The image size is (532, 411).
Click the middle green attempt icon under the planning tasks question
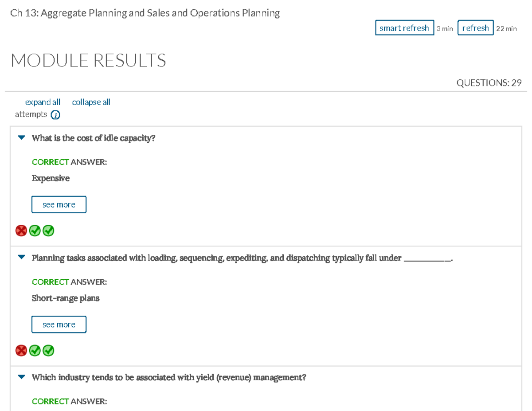tap(35, 350)
